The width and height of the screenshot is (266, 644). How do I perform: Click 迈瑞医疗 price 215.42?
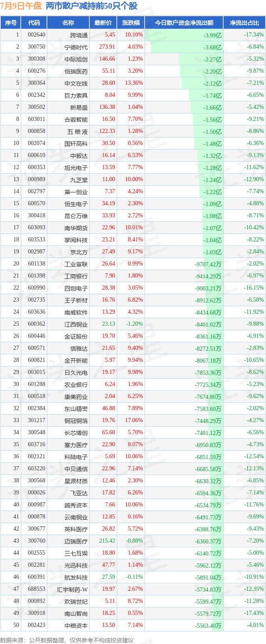(107, 541)
